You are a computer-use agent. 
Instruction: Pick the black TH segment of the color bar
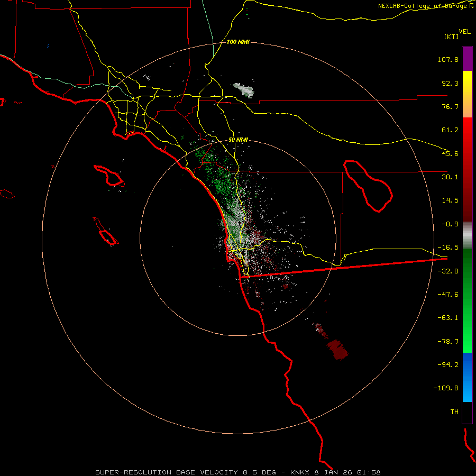pyautogui.click(x=467, y=413)
